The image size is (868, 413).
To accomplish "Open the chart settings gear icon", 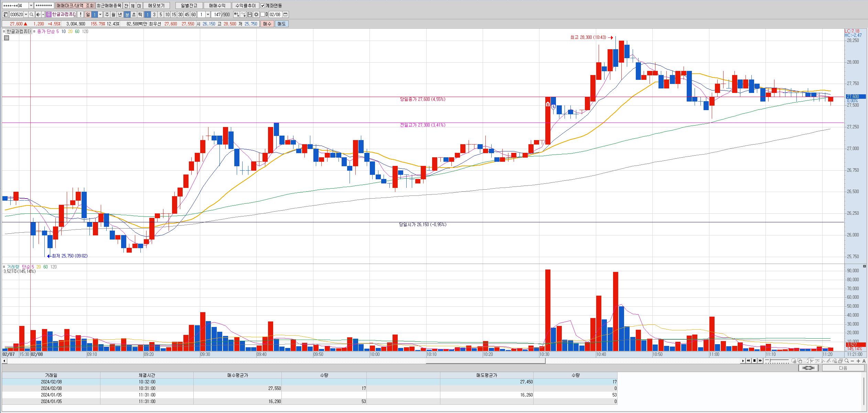I will point(256,14).
